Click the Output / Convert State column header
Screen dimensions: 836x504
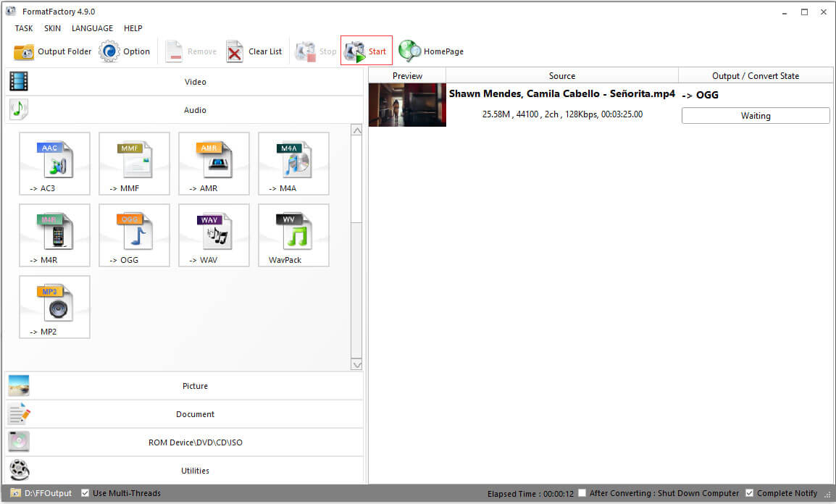click(x=756, y=75)
